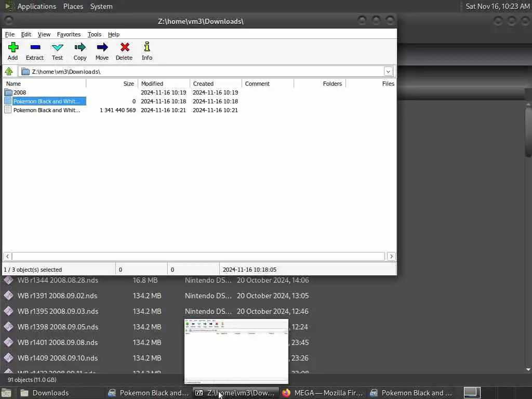The height and width of the screenshot is (399, 532).
Task: Click horizontal scrollbar right arrow
Action: (x=391, y=256)
